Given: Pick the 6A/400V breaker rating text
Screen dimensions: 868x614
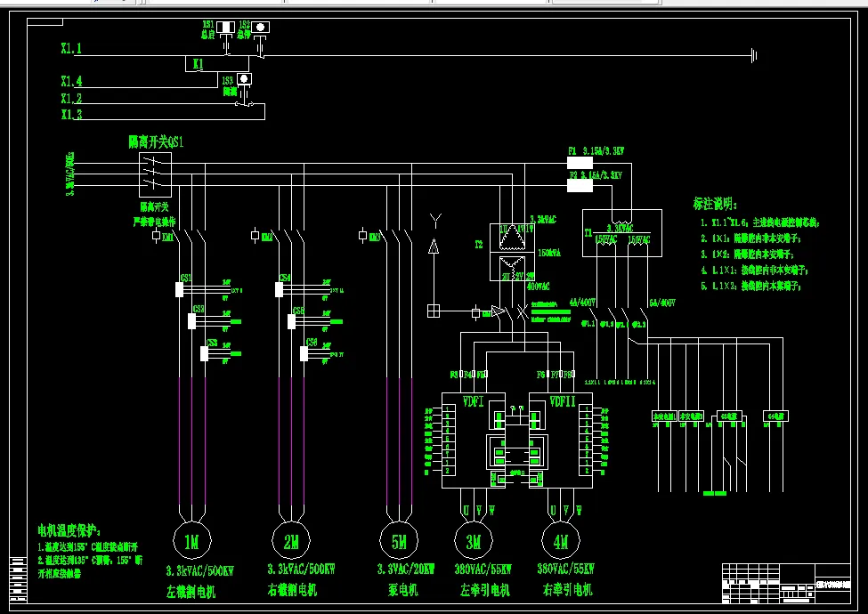Looking at the screenshot, I should pos(662,303).
